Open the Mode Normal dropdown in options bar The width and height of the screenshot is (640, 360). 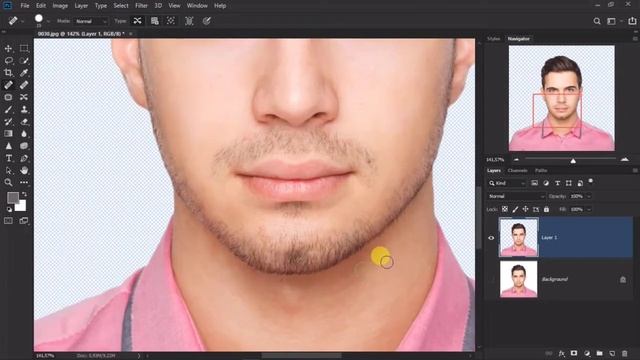click(x=91, y=21)
